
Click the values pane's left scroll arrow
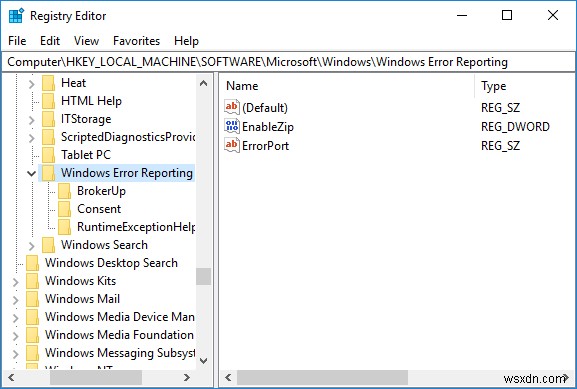pyautogui.click(x=229, y=378)
